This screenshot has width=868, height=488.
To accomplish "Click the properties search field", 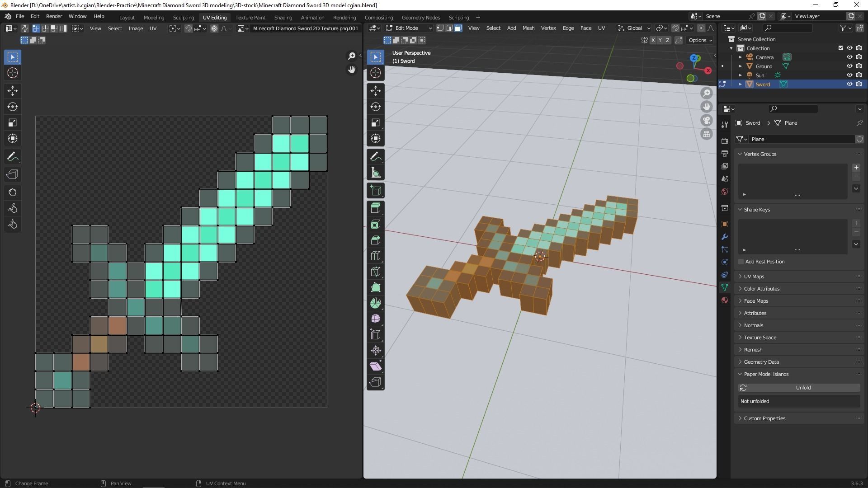I will click(x=793, y=108).
